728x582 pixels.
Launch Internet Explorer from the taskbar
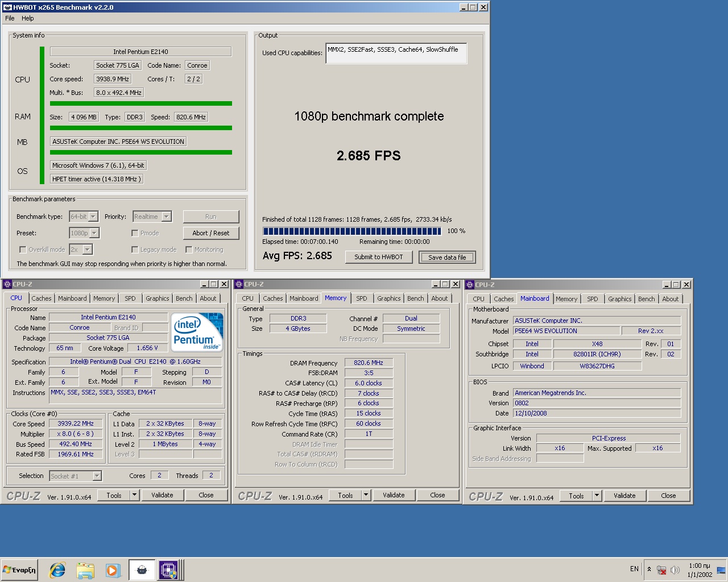pos(57,569)
